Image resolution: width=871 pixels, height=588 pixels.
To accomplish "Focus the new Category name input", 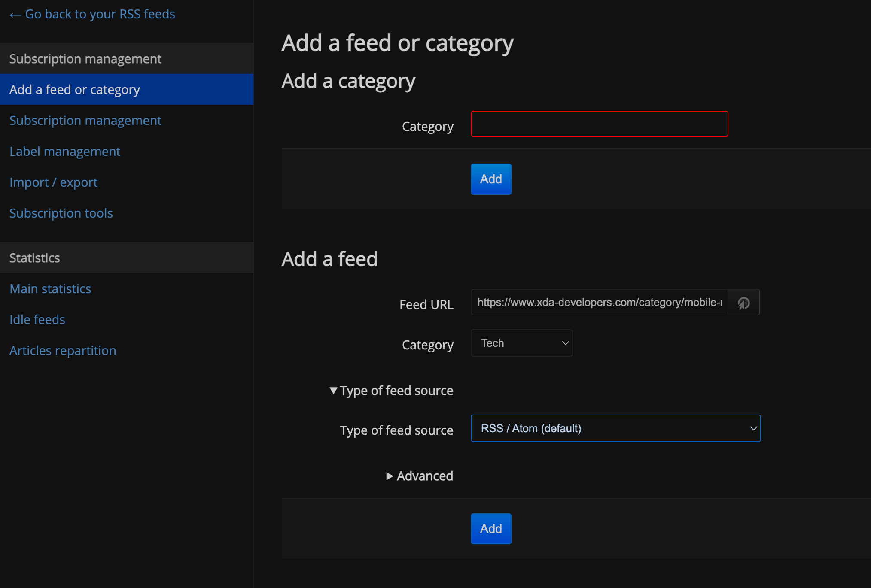I will coord(599,124).
